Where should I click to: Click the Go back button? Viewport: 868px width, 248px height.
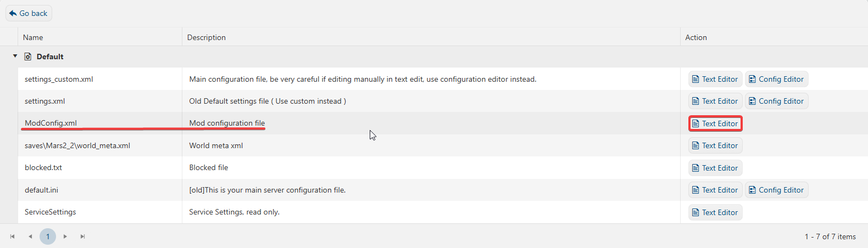pos(29,13)
